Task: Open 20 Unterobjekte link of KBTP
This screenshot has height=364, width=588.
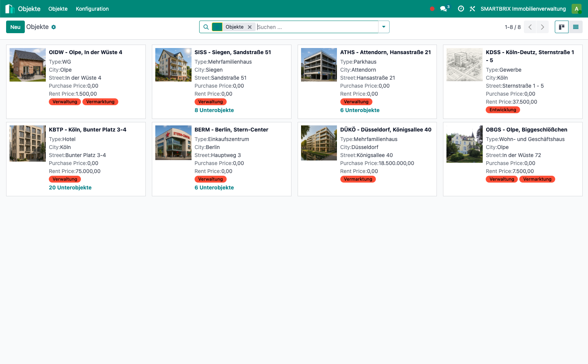Action: pos(70,188)
